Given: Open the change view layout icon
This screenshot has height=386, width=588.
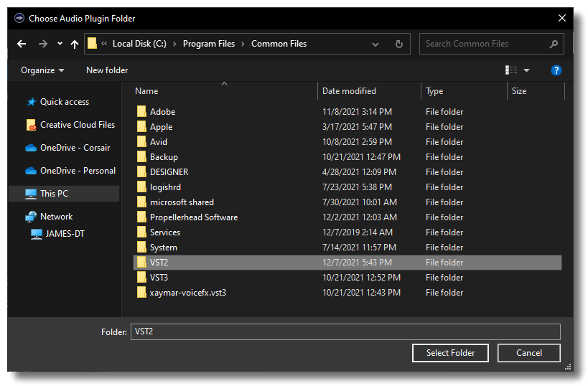Looking at the screenshot, I should (x=511, y=70).
